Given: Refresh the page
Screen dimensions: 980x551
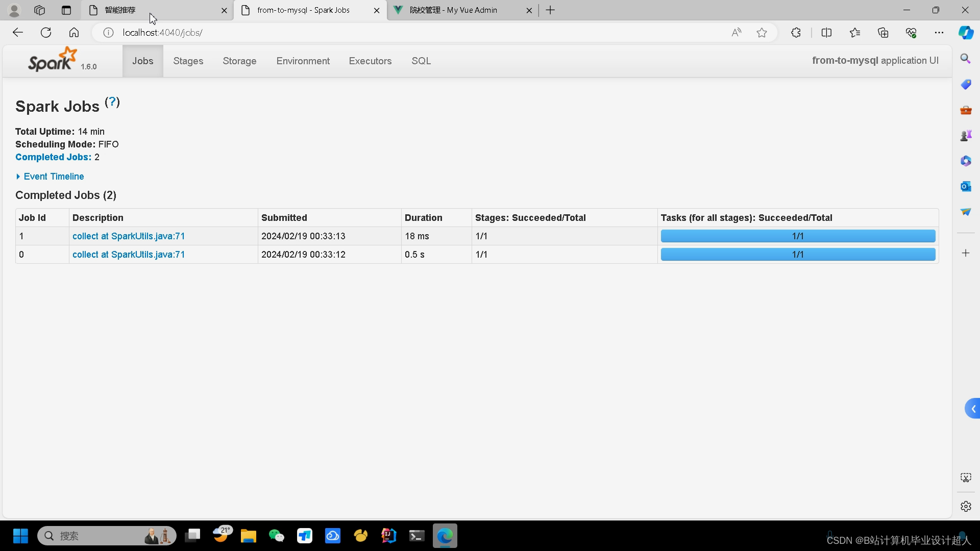Looking at the screenshot, I should (46, 33).
